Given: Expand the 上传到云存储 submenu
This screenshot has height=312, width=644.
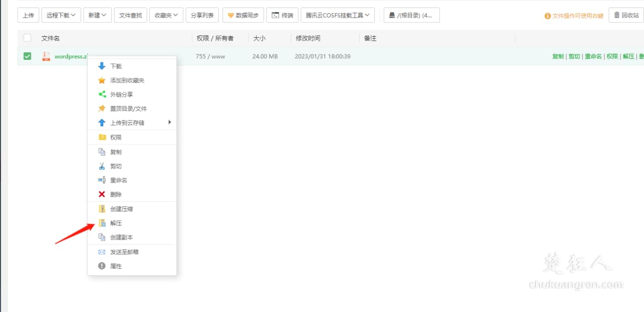Looking at the screenshot, I should click(132, 123).
